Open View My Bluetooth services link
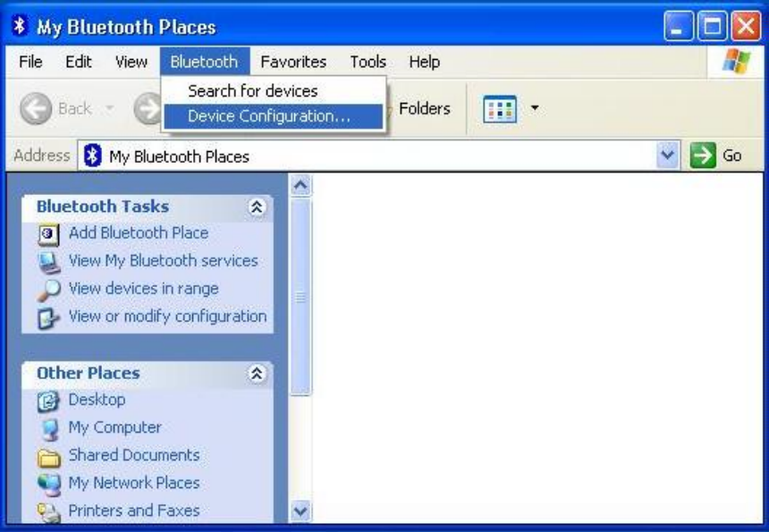Screen dimensions: 769x532 [163, 261]
